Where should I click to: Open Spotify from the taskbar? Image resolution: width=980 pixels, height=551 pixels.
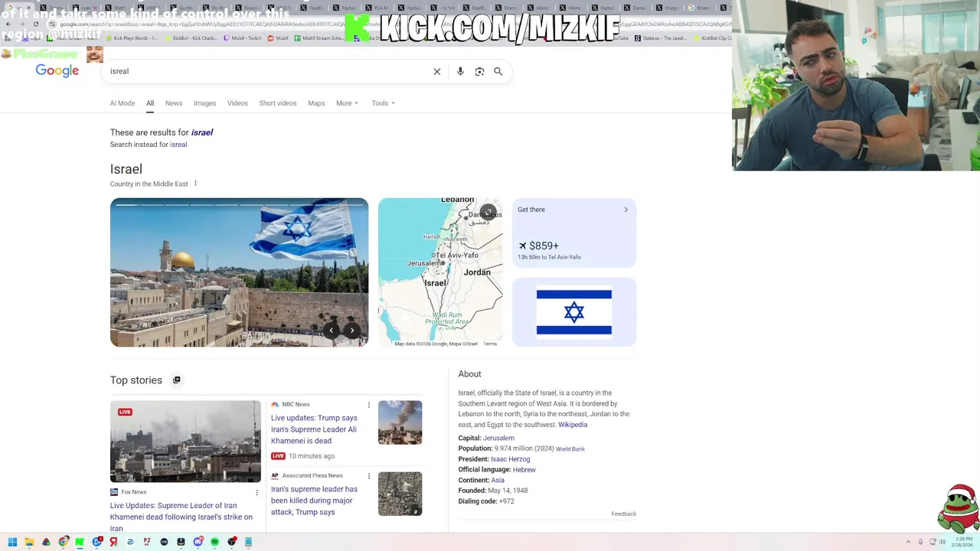[214, 542]
